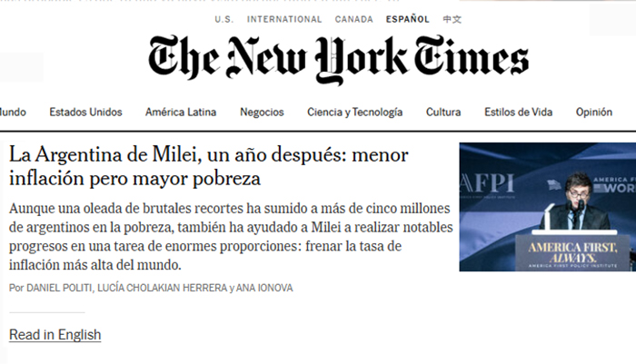Navigate to Estilos de Vida
This screenshot has height=364, width=636.
coord(518,113)
